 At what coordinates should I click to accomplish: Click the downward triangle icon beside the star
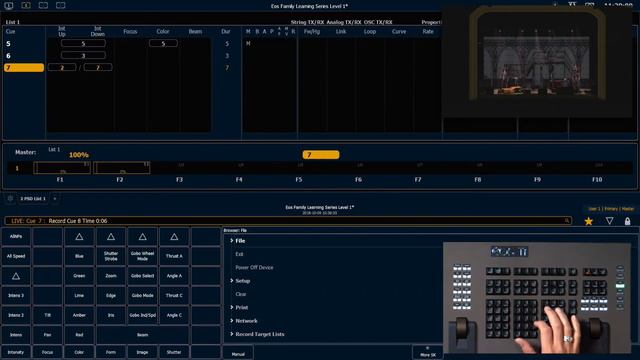click(609, 221)
